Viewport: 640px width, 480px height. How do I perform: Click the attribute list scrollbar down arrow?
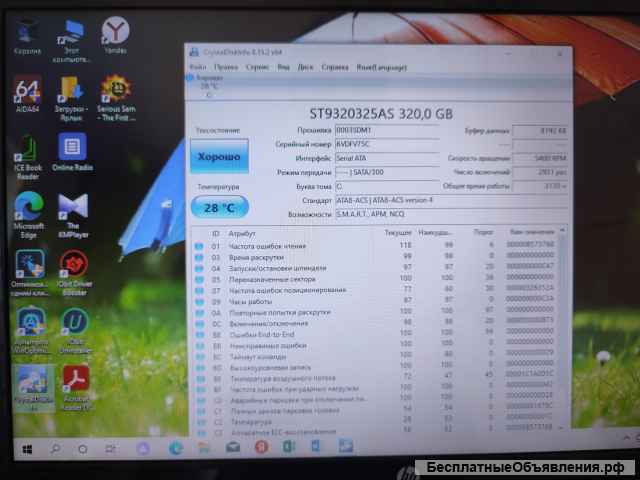click(562, 427)
